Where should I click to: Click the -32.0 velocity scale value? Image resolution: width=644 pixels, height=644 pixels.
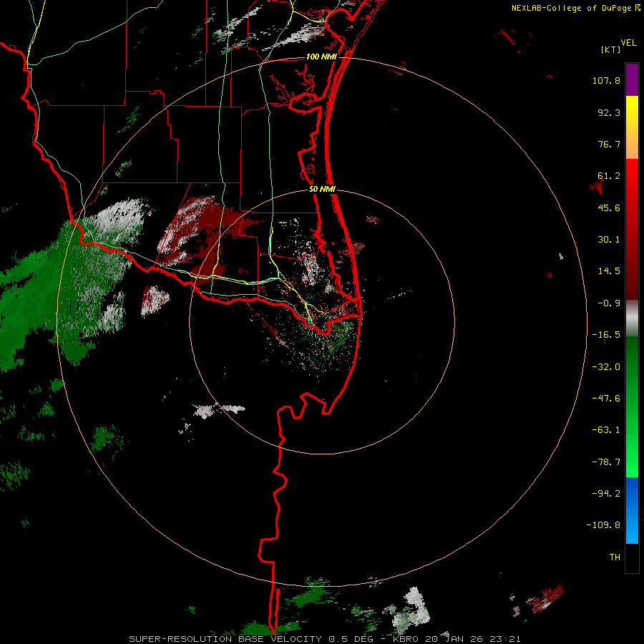pos(606,367)
